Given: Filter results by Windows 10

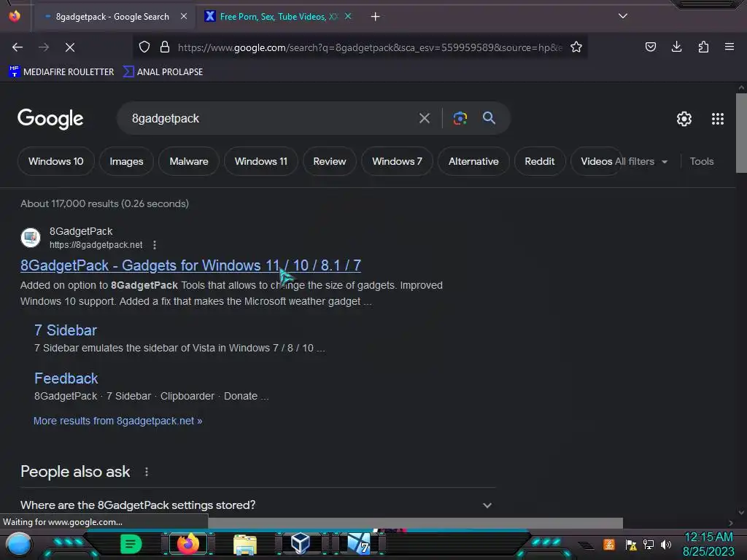Looking at the screenshot, I should tap(55, 161).
